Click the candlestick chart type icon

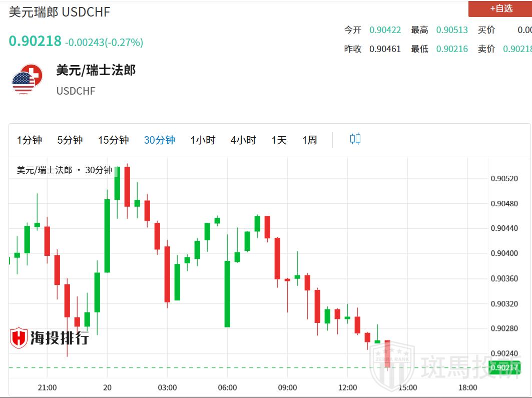355,139
